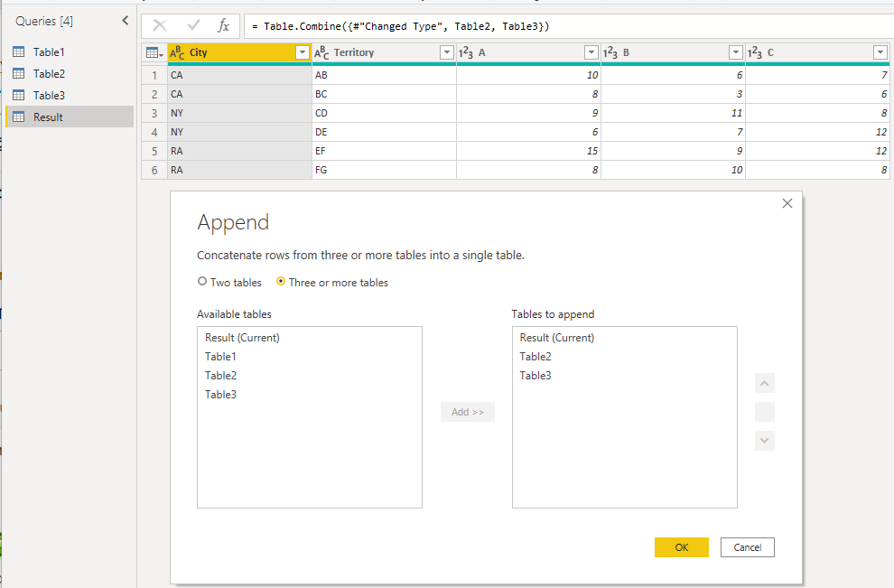The height and width of the screenshot is (588, 894).
Task: Open the B column filter dropdown
Action: pyautogui.click(x=735, y=52)
